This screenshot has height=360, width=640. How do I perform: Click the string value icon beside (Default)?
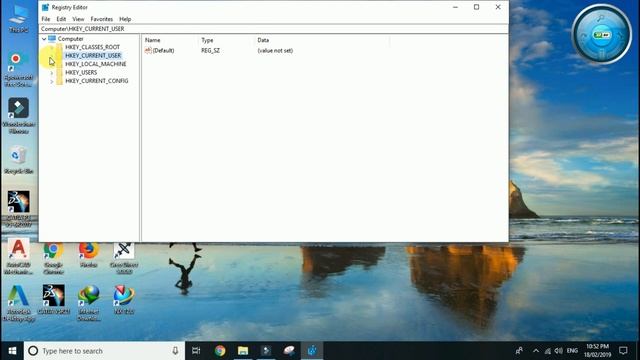pyautogui.click(x=148, y=51)
